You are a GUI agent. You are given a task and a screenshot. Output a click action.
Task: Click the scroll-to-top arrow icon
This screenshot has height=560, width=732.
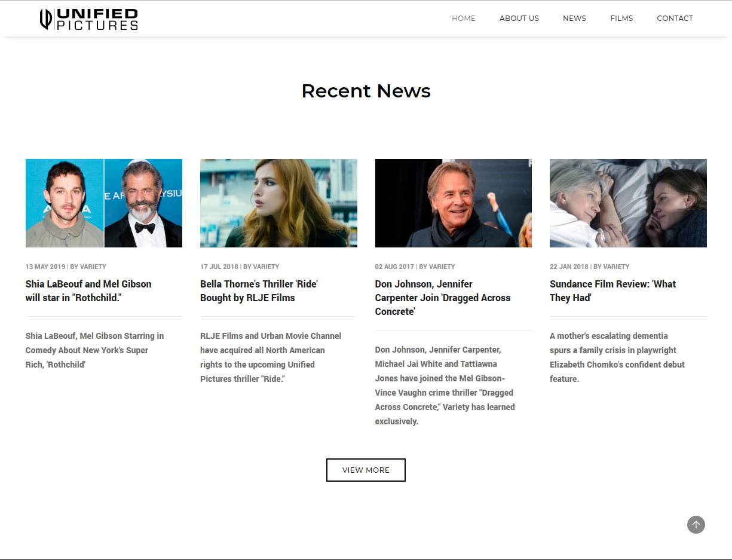pyautogui.click(x=696, y=525)
